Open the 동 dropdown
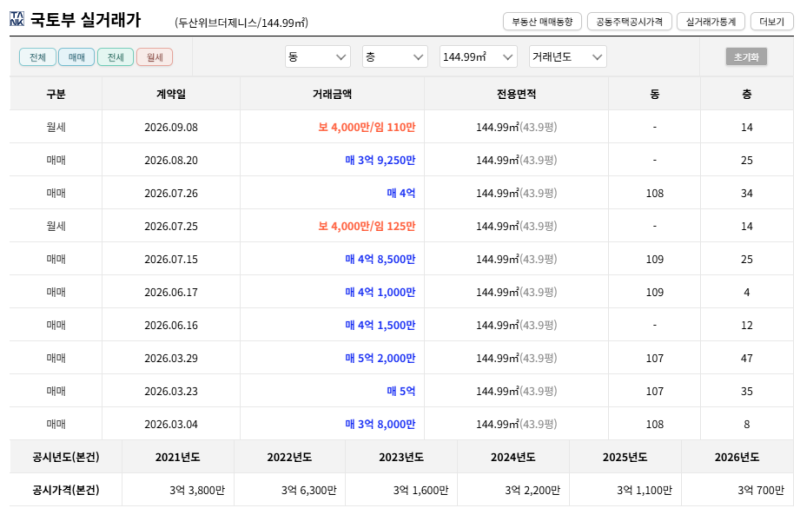 coord(317,57)
